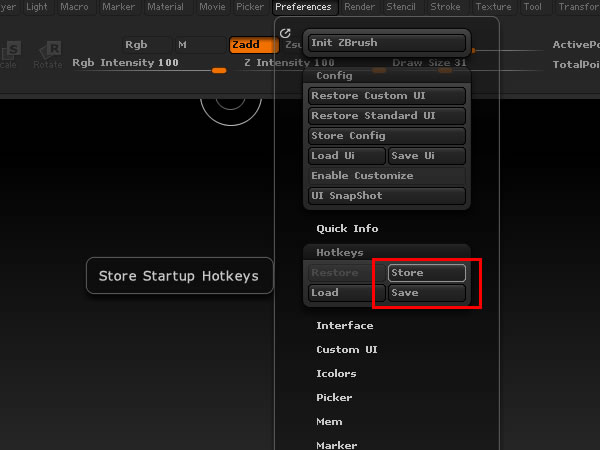
Task: Expand the Quick Info section
Action: click(347, 228)
